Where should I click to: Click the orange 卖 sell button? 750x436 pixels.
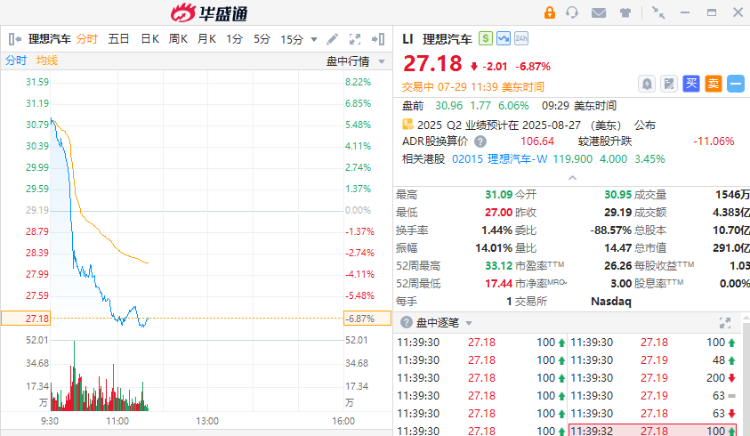(x=713, y=84)
